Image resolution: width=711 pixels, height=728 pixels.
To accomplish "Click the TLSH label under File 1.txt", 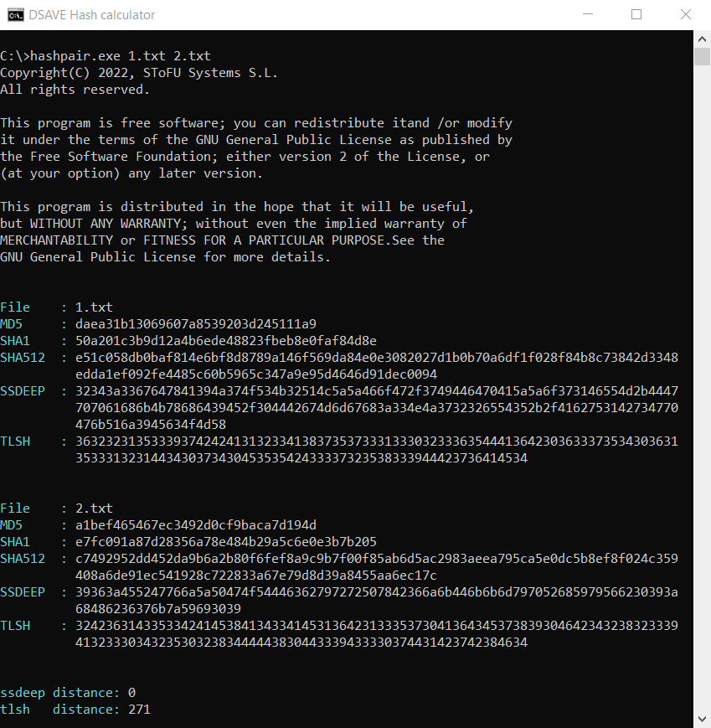I will pyautogui.click(x=15, y=441).
